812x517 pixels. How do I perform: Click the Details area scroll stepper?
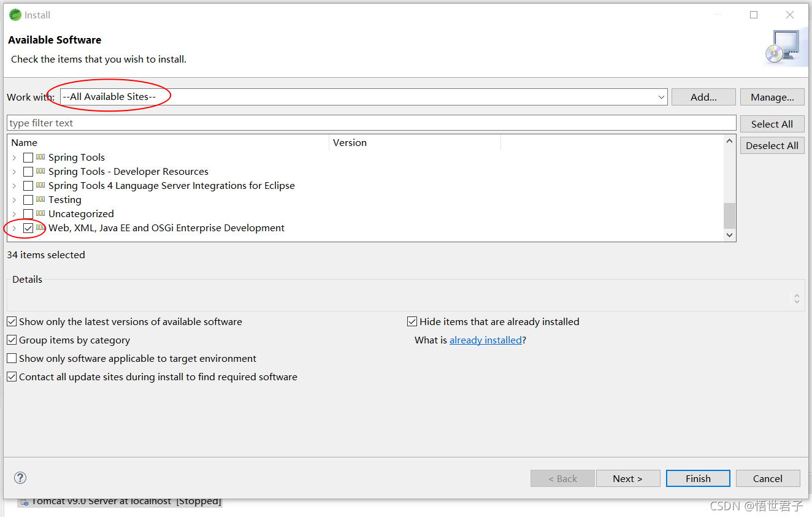pyautogui.click(x=797, y=299)
